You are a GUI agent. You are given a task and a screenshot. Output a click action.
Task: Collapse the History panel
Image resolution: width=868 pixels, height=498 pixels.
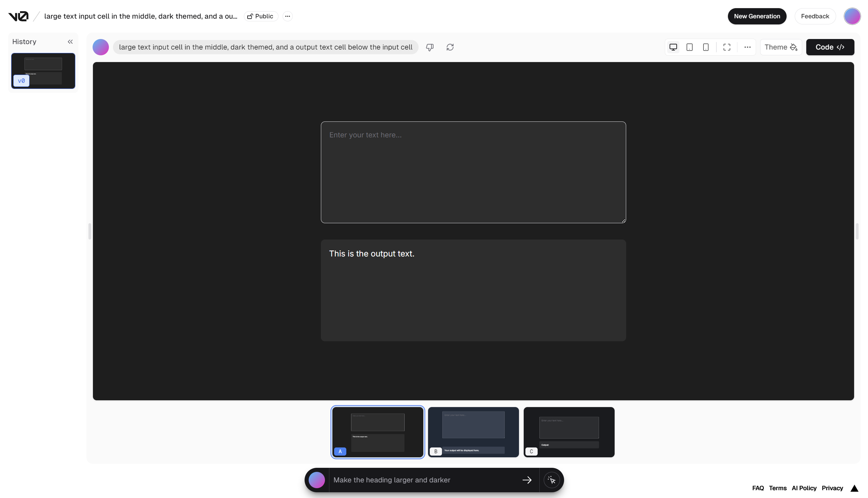[x=70, y=42]
